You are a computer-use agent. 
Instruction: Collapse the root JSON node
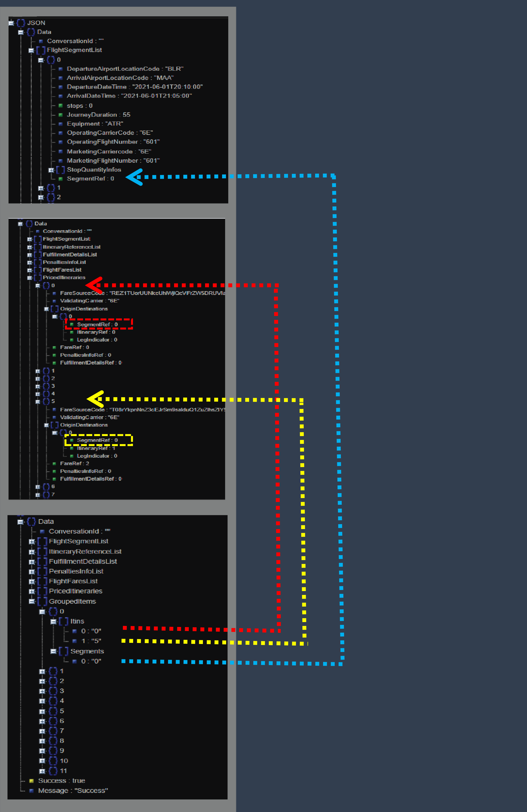point(11,23)
